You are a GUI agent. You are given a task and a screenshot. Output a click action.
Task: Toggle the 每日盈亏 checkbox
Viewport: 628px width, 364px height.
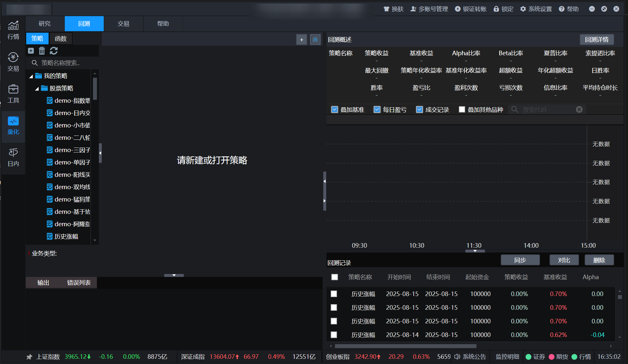(x=377, y=110)
